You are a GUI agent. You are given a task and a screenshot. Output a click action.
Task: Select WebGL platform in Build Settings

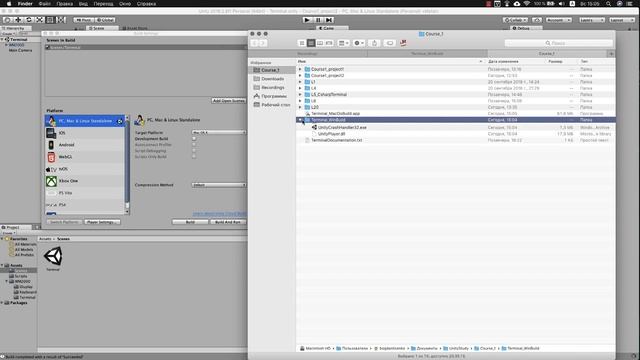[x=85, y=157]
